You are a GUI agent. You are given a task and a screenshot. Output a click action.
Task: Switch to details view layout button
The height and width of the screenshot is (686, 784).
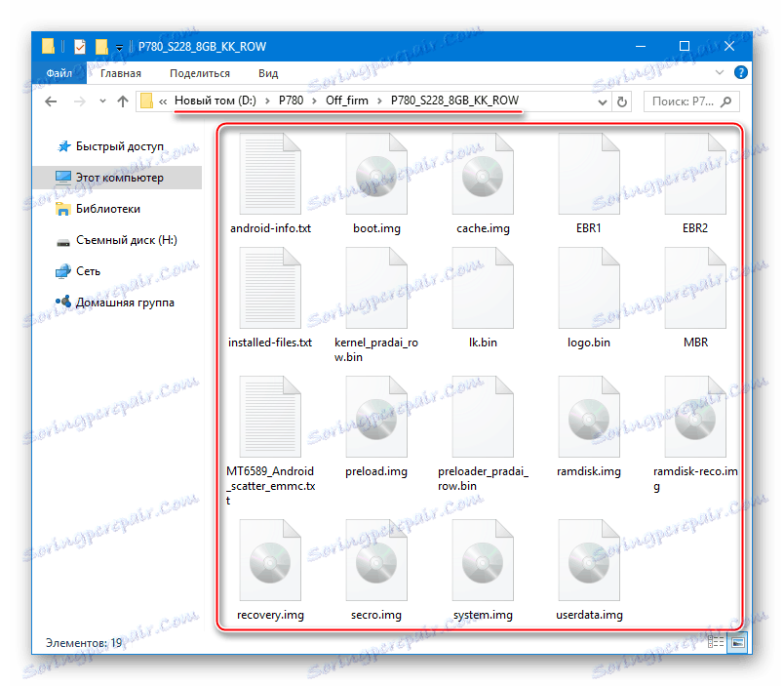point(716,642)
